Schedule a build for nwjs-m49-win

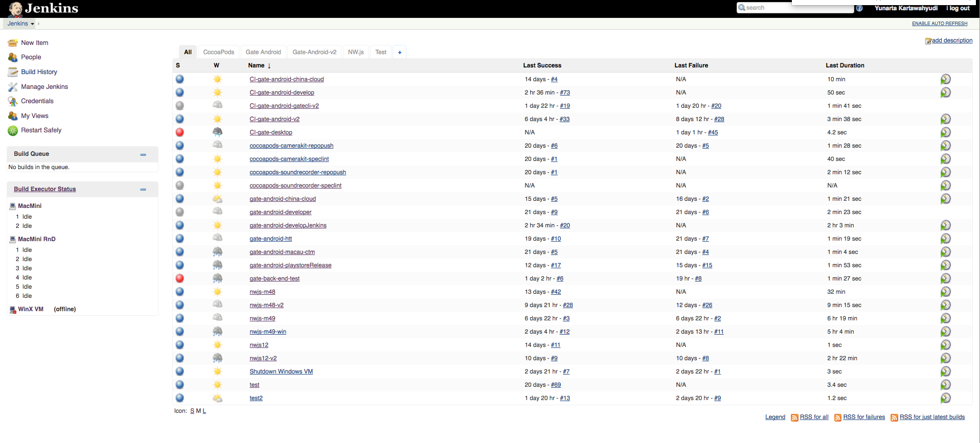coord(946,332)
